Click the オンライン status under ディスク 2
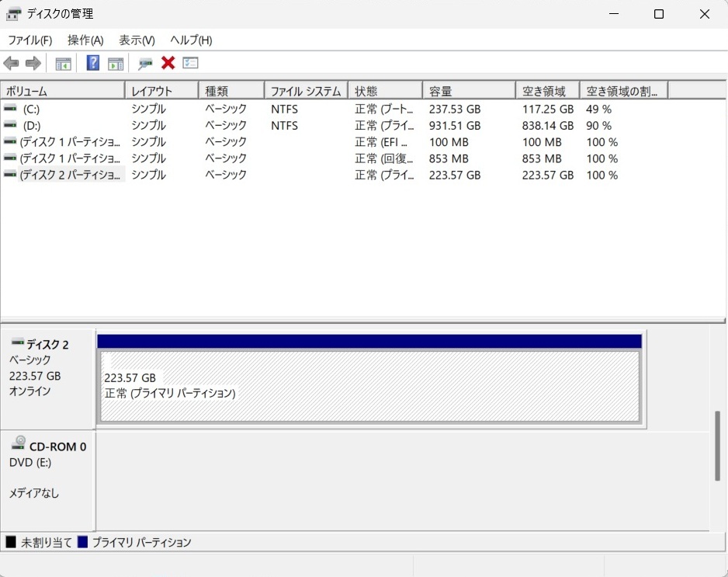The width and height of the screenshot is (728, 577). click(29, 391)
